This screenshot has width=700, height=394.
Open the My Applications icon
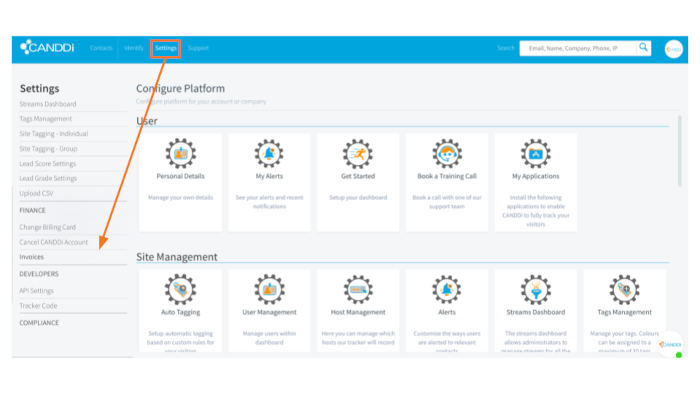point(536,153)
